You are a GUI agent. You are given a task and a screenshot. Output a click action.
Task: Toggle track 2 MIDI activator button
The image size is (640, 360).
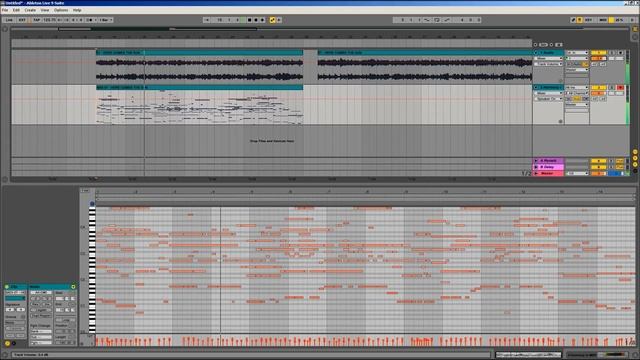[598, 87]
